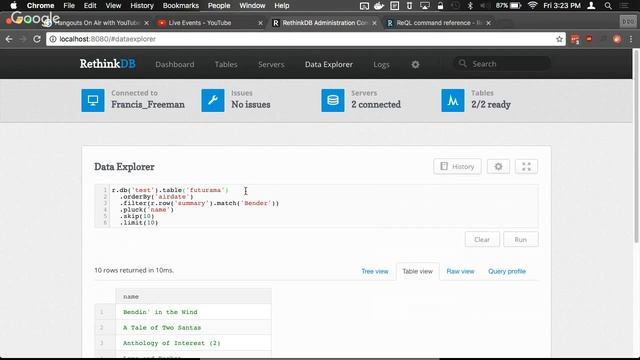Viewport: 640px width, 360px height.
Task: Click the Francis_Freeman server name
Action: pyautogui.click(x=148, y=105)
